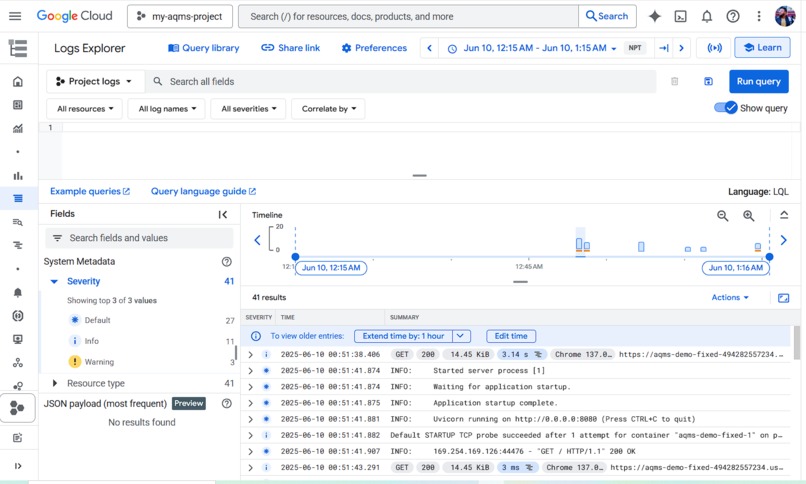Filter by Default severity value

click(x=97, y=320)
